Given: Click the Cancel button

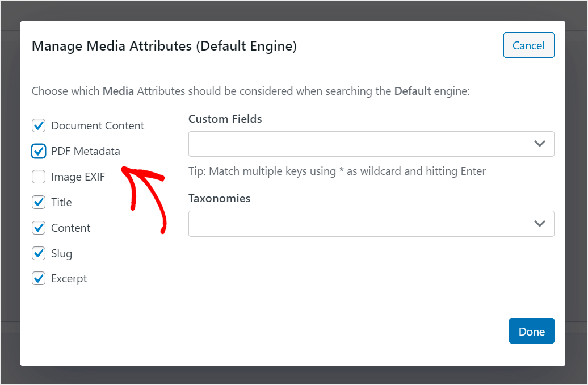Looking at the screenshot, I should pos(528,45).
